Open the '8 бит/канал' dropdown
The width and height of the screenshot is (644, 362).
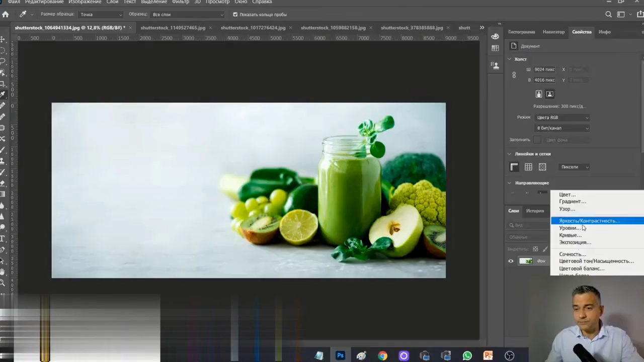point(562,128)
